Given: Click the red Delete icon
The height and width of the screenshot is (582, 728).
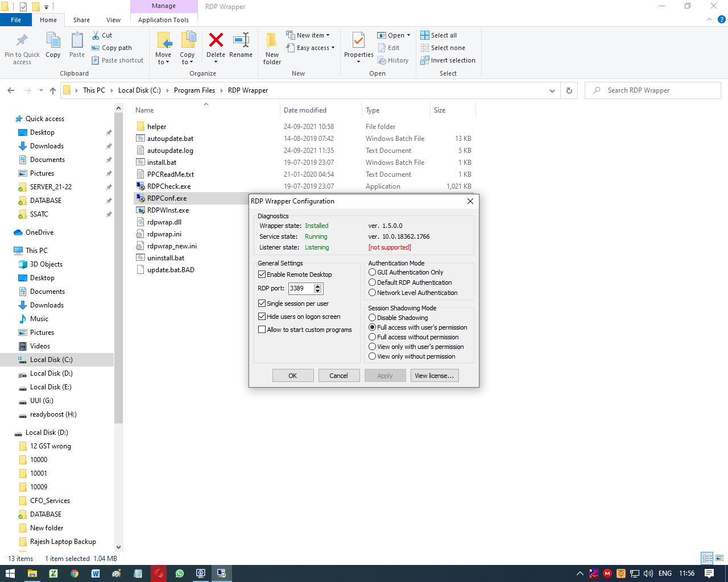Looking at the screenshot, I should [x=216, y=40].
